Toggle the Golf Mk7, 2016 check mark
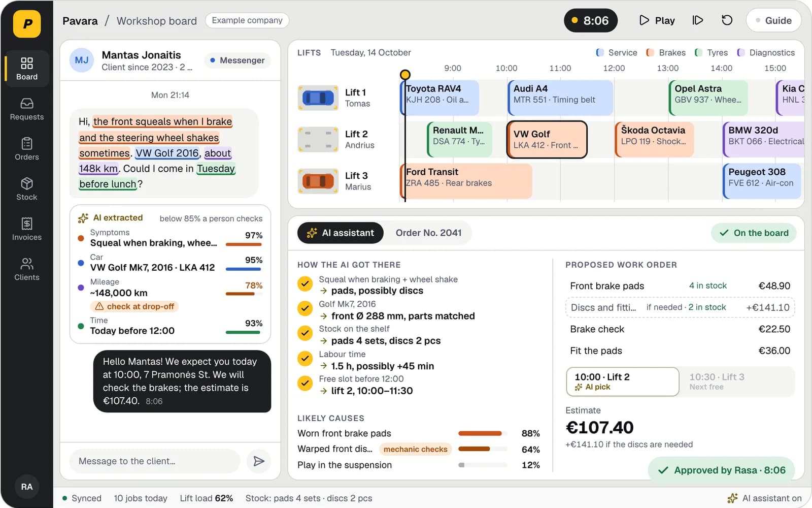 [305, 308]
